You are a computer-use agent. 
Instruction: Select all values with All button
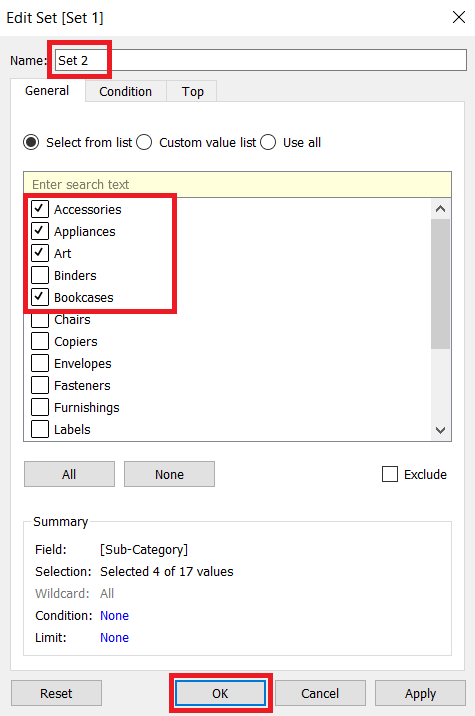tap(69, 474)
